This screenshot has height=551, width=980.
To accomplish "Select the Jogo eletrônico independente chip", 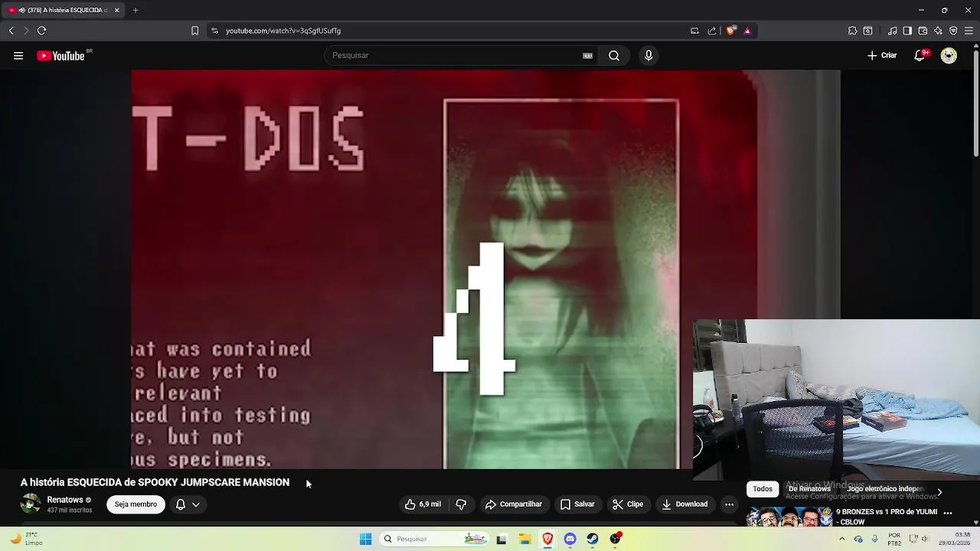I will pyautogui.click(x=885, y=489).
